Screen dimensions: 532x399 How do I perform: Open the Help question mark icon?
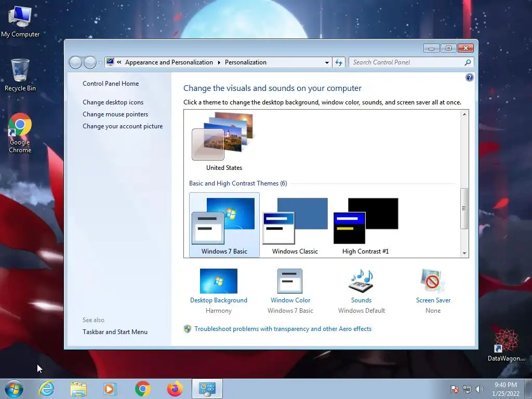point(469,78)
